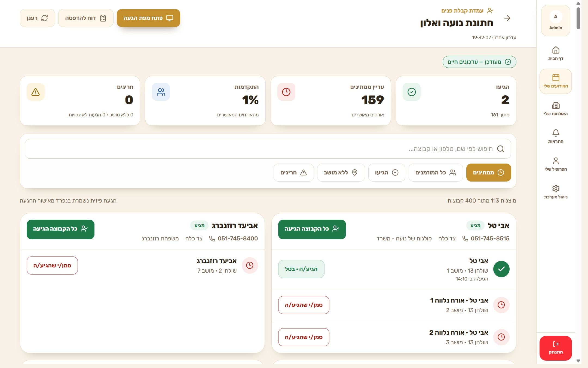This screenshot has height=368, width=588.
Task: Open דף הבית from the sidebar
Action: coord(556,53)
